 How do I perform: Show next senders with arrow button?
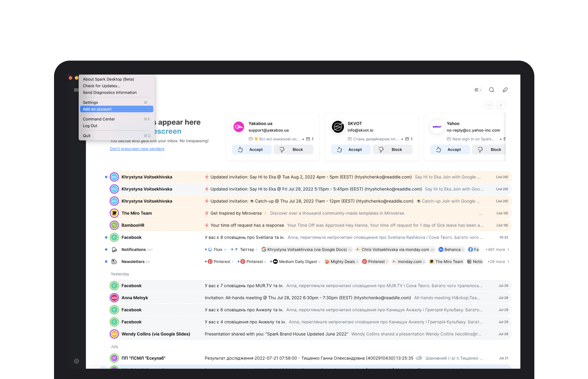click(501, 105)
